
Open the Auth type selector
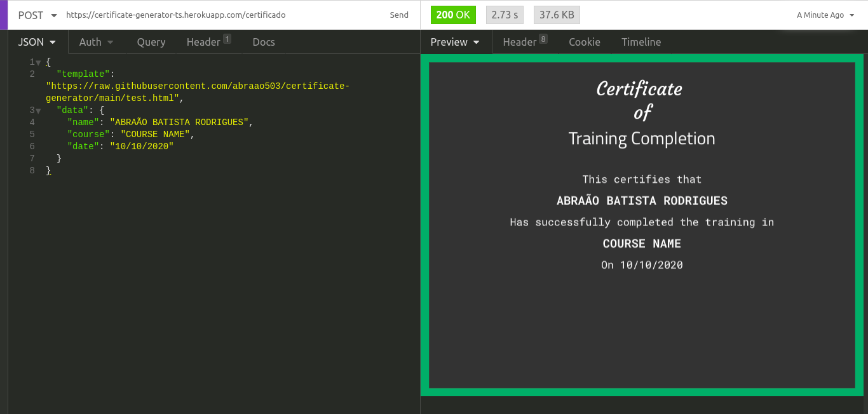(95, 42)
